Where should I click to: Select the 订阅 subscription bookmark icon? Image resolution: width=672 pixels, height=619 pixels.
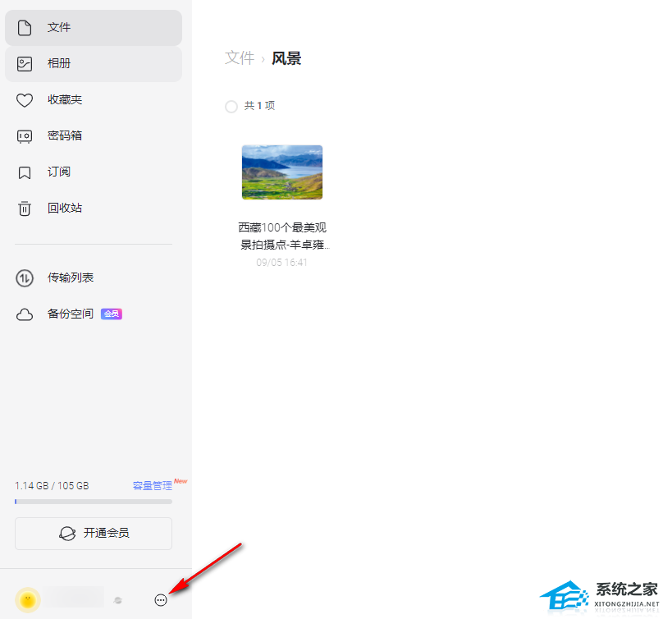tap(25, 172)
